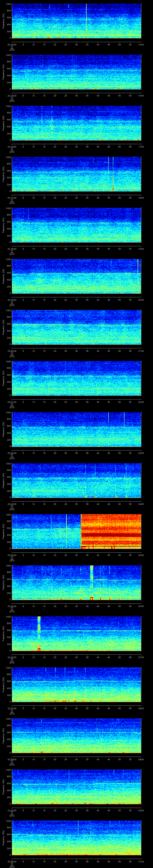The image size is (153, 868).
Task: Click the Frequency (Hz) axis label of the 22:24:00 spectrogram
Action: pos(3,531)
